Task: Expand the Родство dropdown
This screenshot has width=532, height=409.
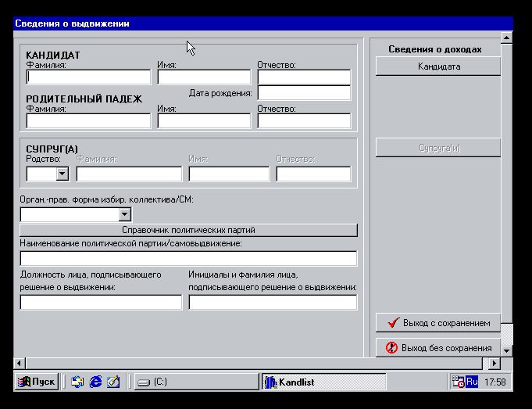Action: 62,174
